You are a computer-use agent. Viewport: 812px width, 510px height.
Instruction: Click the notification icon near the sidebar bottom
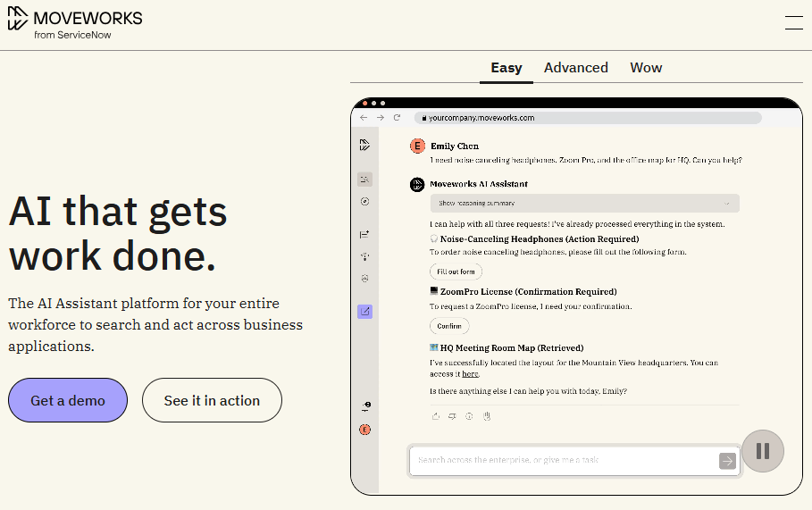[365, 406]
